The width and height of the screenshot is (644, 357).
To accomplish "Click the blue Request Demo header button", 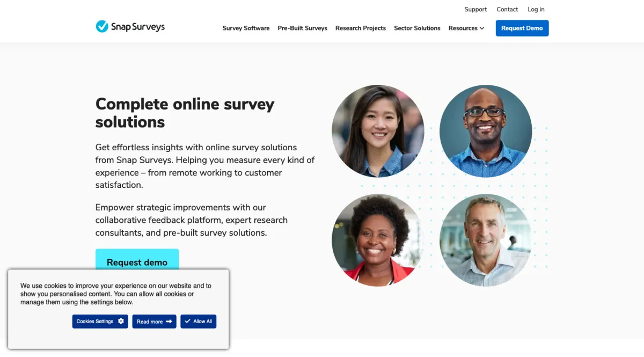I will (522, 28).
